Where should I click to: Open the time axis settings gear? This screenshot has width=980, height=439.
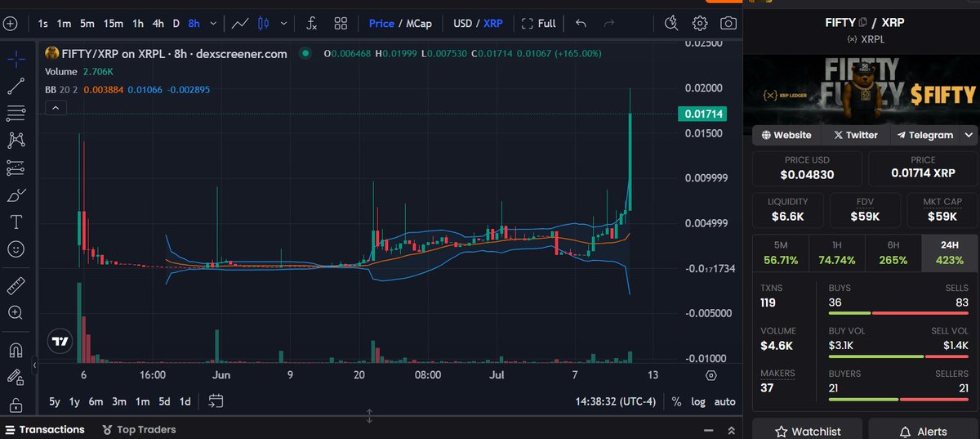pos(711,375)
